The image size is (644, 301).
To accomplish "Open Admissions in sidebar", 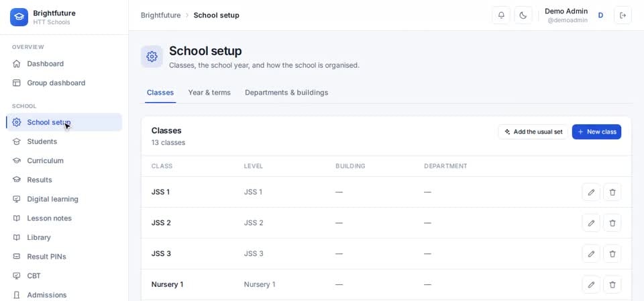I will (x=64, y=295).
